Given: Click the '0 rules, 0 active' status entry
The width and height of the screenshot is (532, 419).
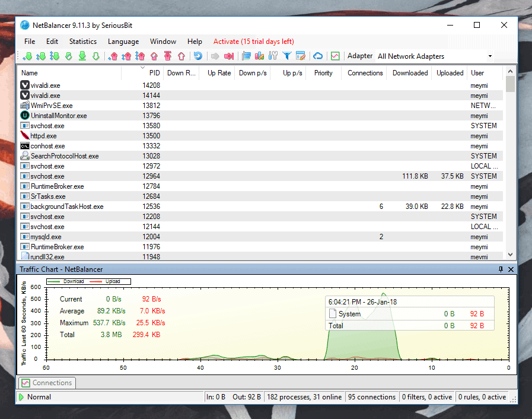Looking at the screenshot, I should pyautogui.click(x=482, y=397).
